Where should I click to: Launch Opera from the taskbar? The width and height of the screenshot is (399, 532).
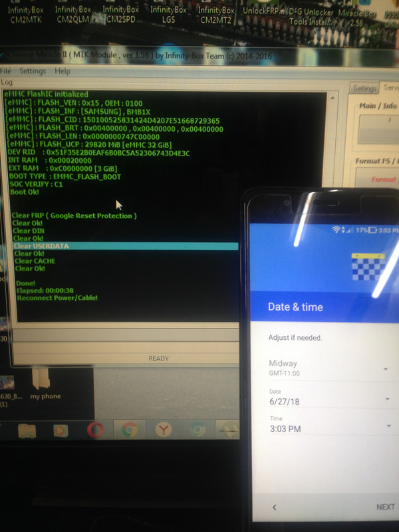click(x=95, y=430)
